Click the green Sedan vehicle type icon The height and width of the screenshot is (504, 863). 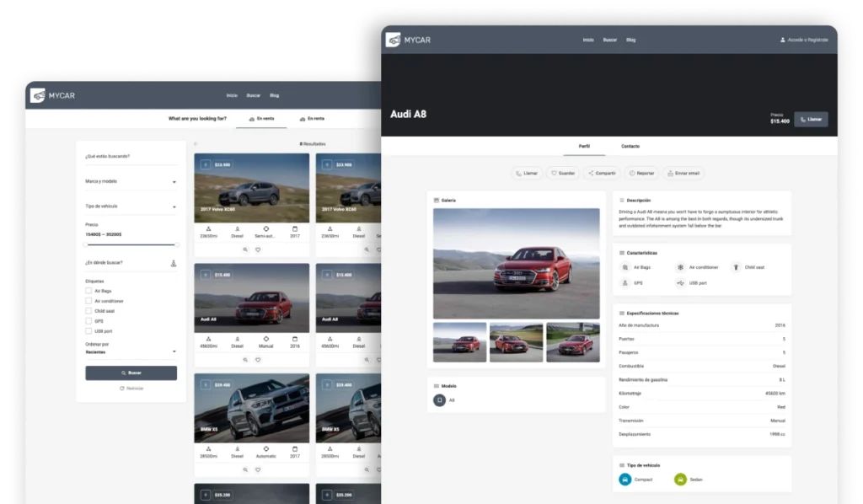coord(680,480)
